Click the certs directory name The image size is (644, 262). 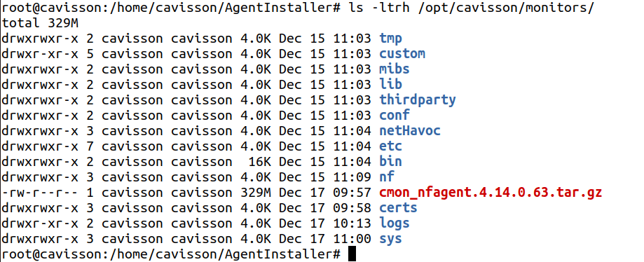coord(399,208)
